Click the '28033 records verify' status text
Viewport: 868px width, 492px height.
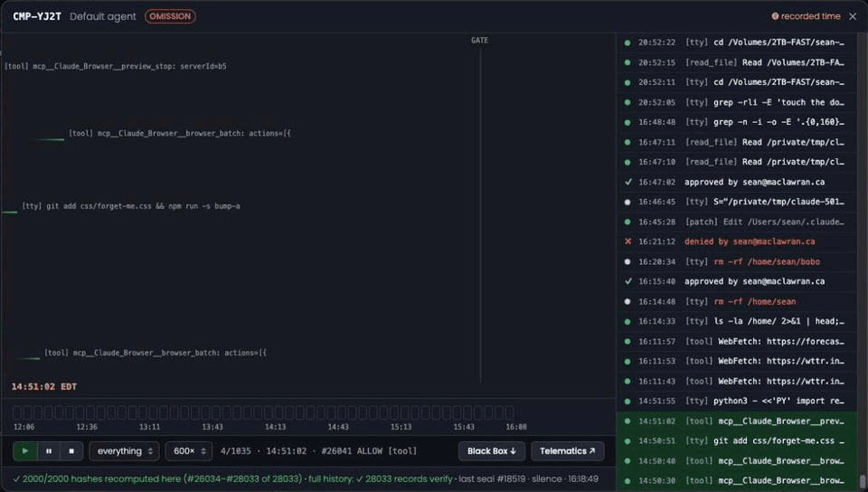[409, 478]
